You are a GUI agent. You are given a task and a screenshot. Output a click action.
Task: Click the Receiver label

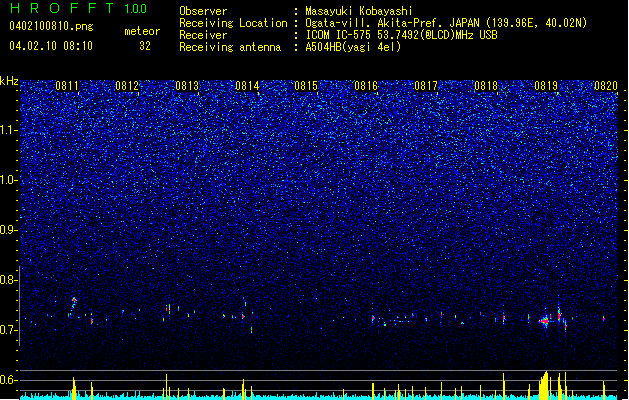203,35
